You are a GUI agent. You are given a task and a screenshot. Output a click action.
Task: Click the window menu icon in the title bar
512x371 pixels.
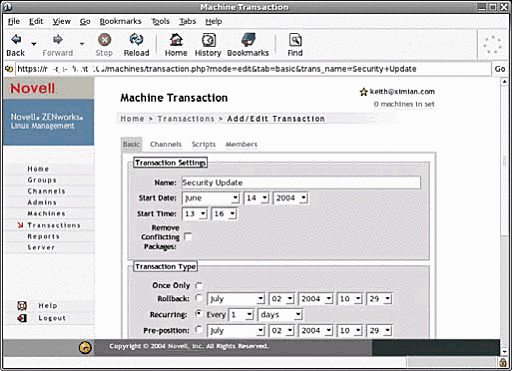[7, 6]
